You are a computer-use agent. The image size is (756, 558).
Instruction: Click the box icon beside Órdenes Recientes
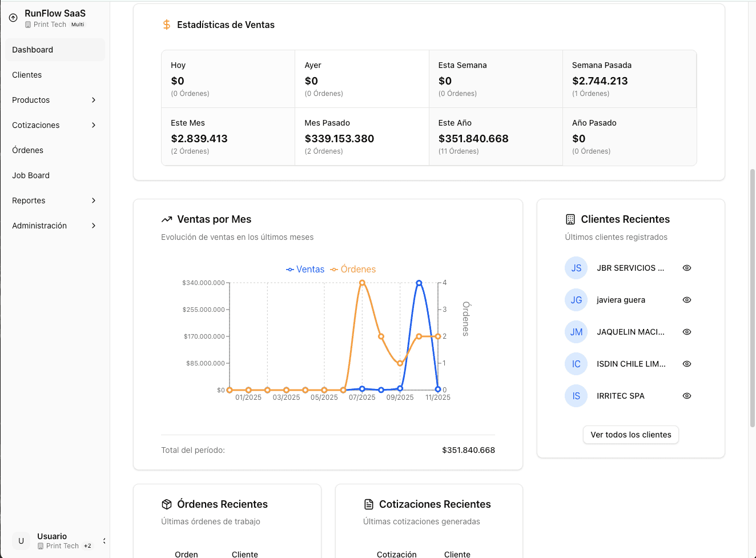167,504
